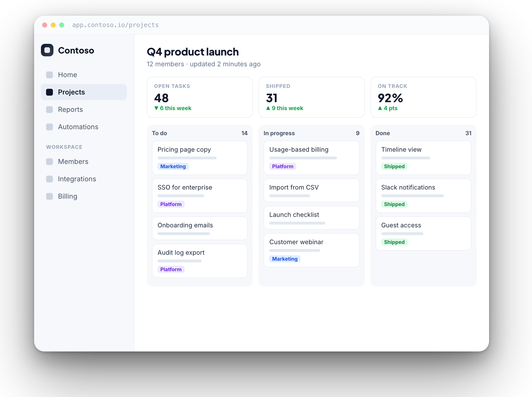Open the Shipped stat card showing 31
This screenshot has height=397, width=532.
point(311,97)
